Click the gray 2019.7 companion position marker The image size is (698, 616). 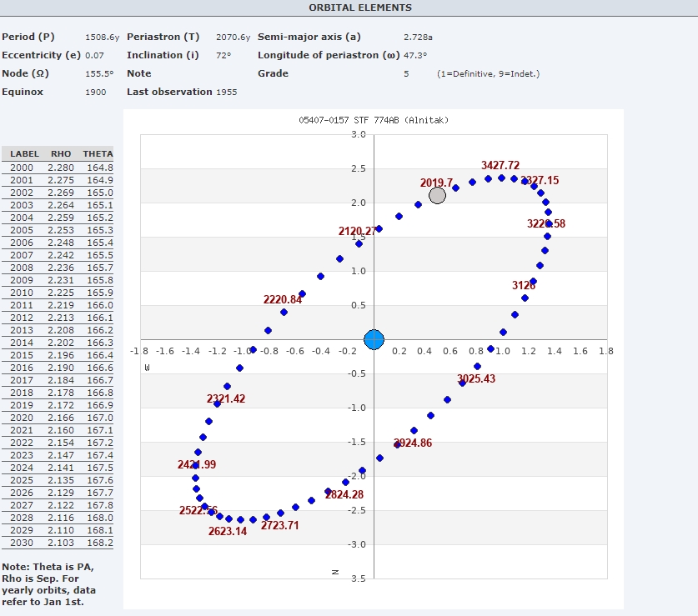[x=437, y=195]
